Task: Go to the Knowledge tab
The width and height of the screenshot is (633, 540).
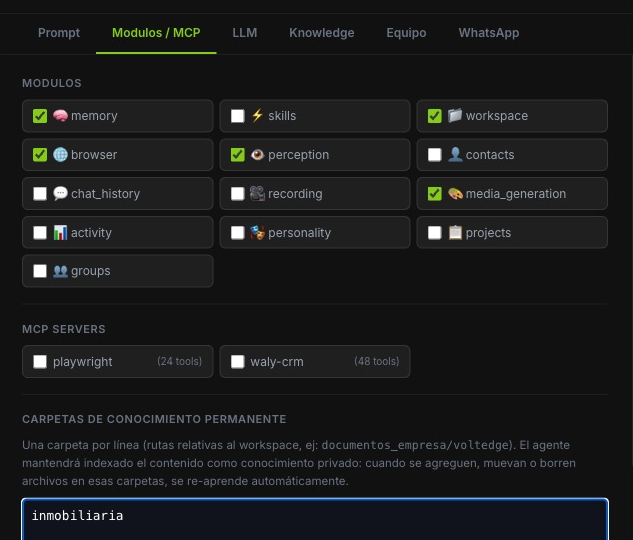Action: (322, 33)
